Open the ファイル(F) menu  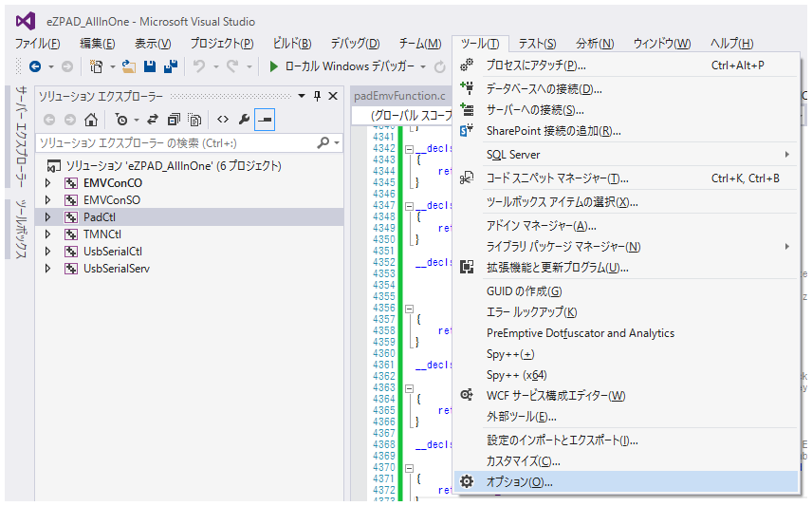click(37, 44)
